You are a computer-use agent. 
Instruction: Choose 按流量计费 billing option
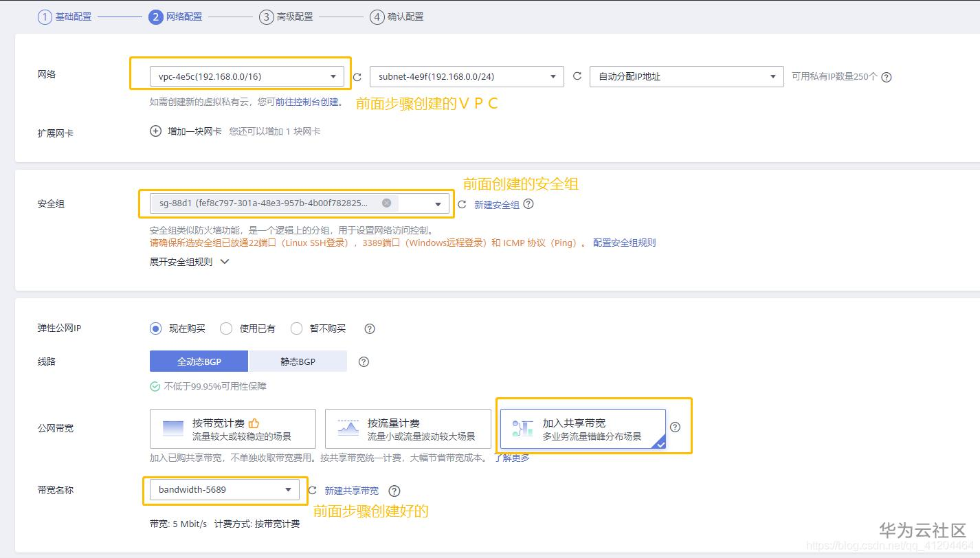point(408,429)
